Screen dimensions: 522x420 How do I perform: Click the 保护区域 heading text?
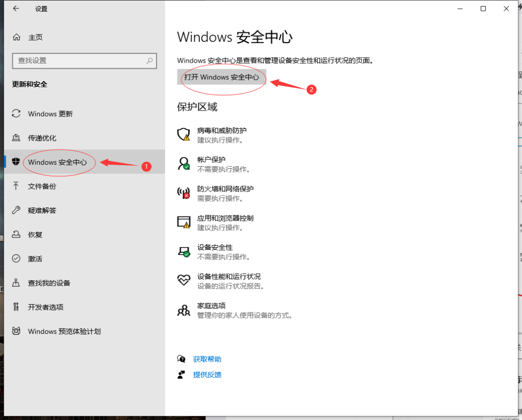(x=197, y=107)
